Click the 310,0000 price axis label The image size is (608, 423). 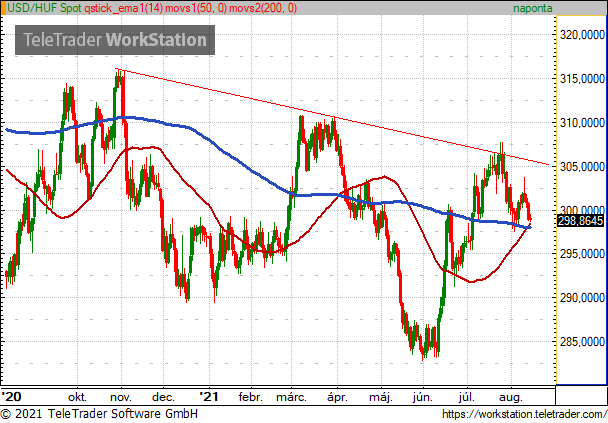[x=582, y=123]
